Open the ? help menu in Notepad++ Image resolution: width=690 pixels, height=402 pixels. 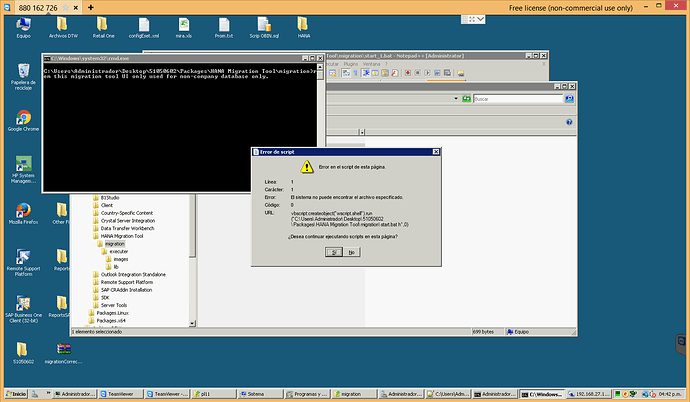tap(386, 64)
